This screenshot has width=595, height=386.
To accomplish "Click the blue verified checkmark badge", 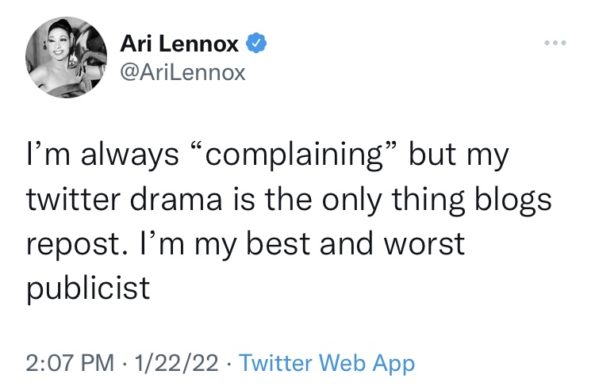I will 257,43.
